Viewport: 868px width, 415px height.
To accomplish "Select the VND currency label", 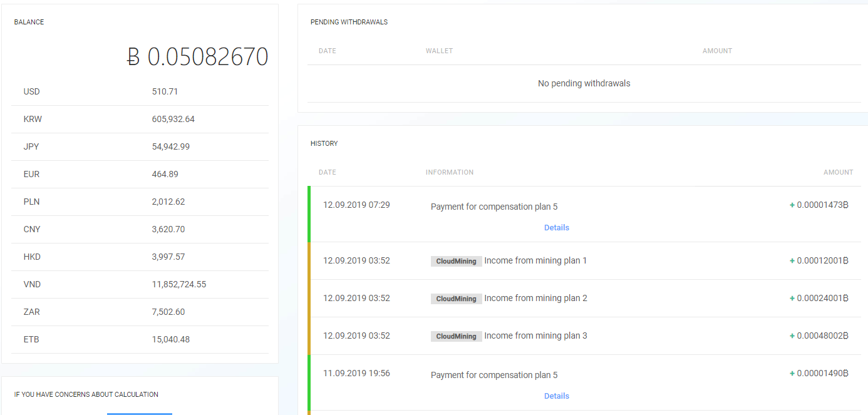I will (x=32, y=284).
